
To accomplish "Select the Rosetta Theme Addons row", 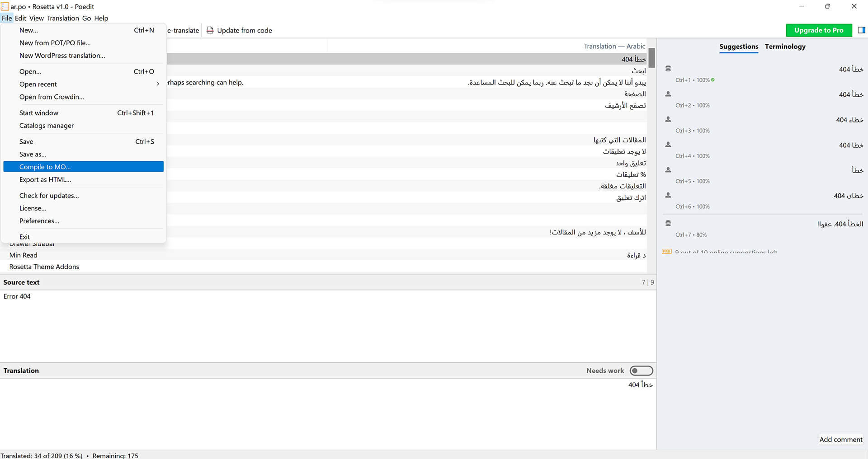I will coord(44,267).
